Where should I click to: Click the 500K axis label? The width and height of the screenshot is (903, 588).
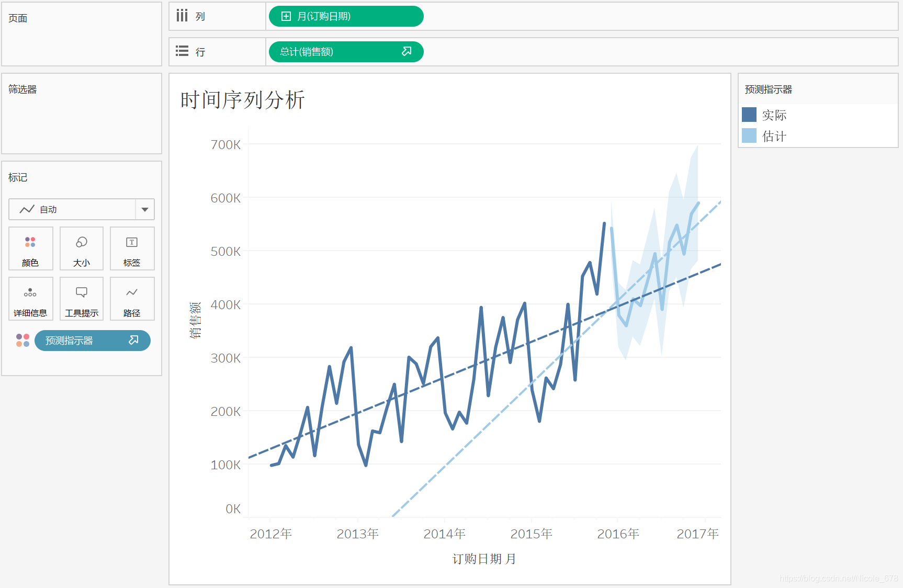point(225,251)
